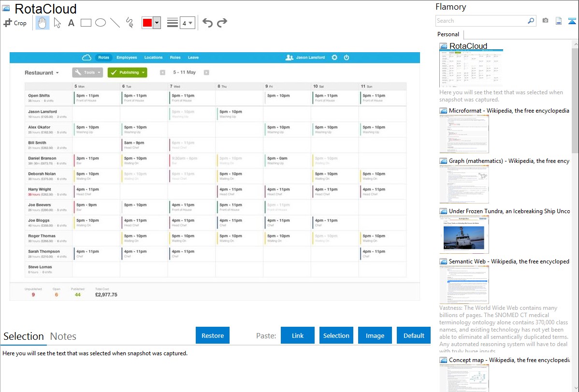
Task: Open the Personal tab
Action: pyautogui.click(x=449, y=34)
